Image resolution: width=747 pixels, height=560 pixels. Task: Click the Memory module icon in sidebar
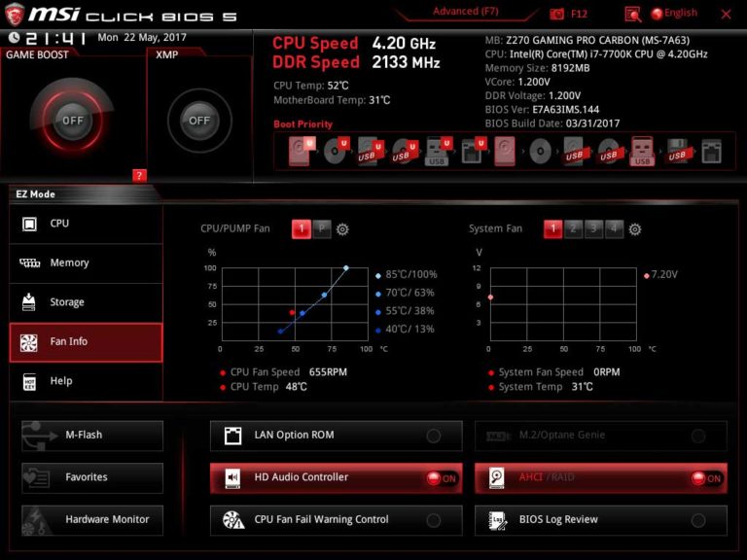(29, 262)
